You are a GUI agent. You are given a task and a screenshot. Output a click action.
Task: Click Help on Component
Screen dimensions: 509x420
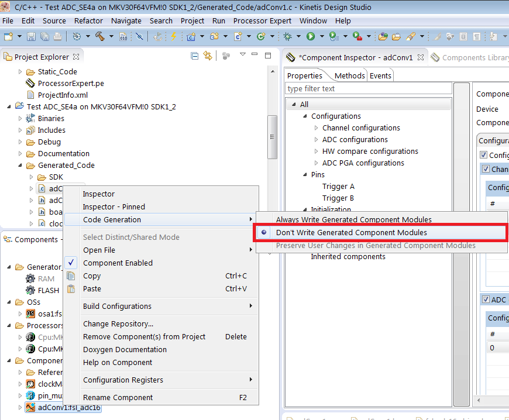point(118,362)
